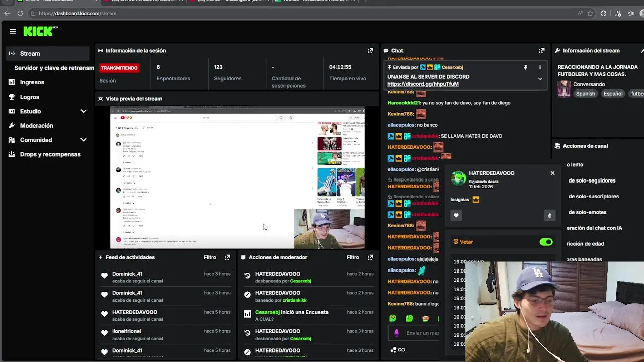Expand the Estudio submenu chevron

[x=84, y=111]
